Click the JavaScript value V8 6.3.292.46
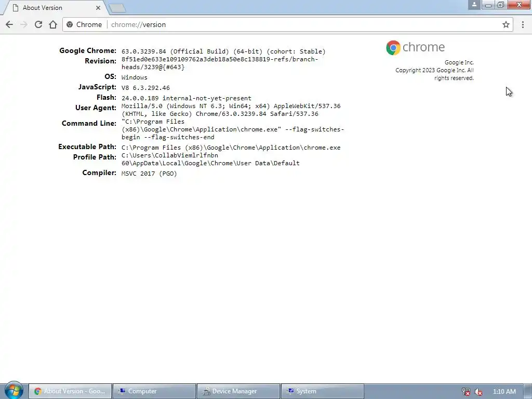 pos(145,87)
